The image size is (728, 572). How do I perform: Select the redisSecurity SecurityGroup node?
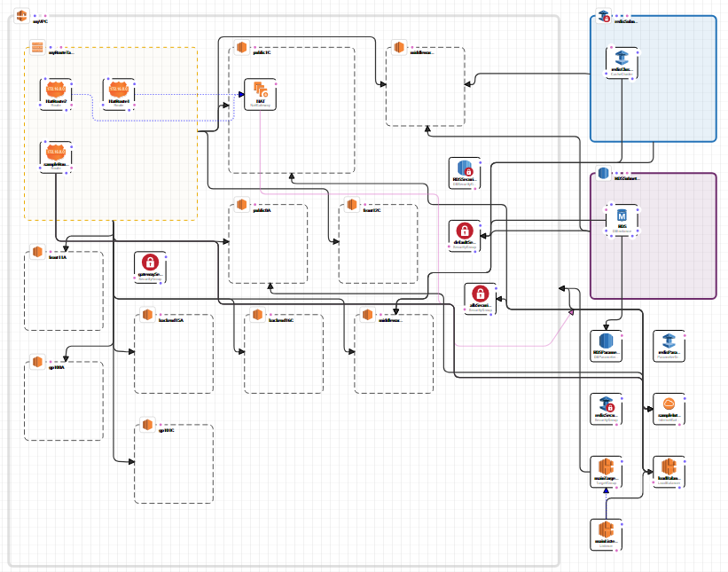pyautogui.click(x=606, y=409)
